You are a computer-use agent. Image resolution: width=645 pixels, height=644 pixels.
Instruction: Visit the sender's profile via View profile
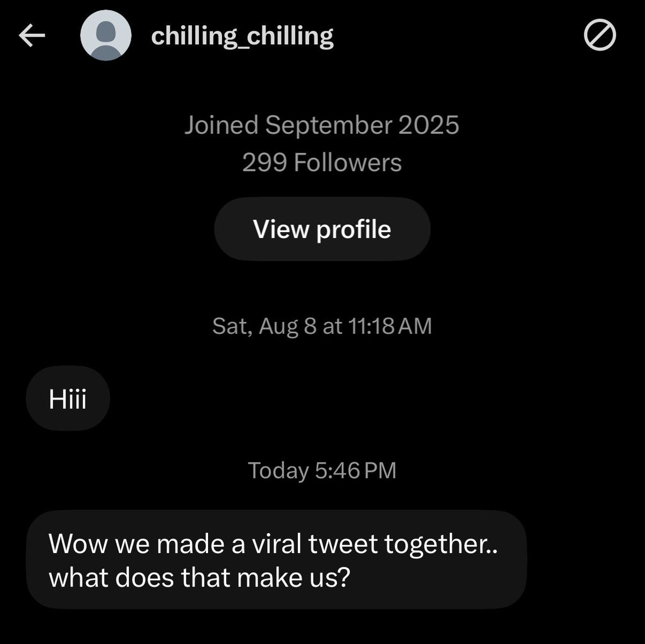point(322,229)
